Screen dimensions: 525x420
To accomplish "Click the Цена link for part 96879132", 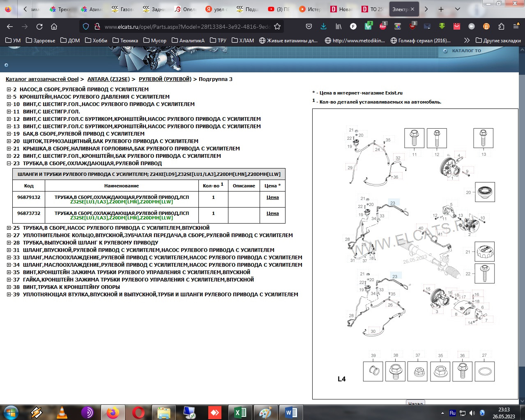I will [x=272, y=198].
